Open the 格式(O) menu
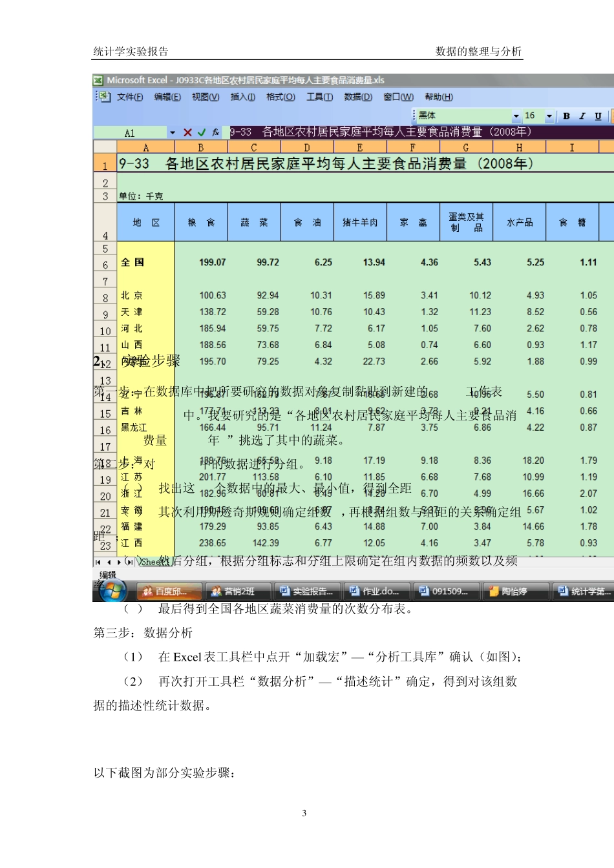 281,97
